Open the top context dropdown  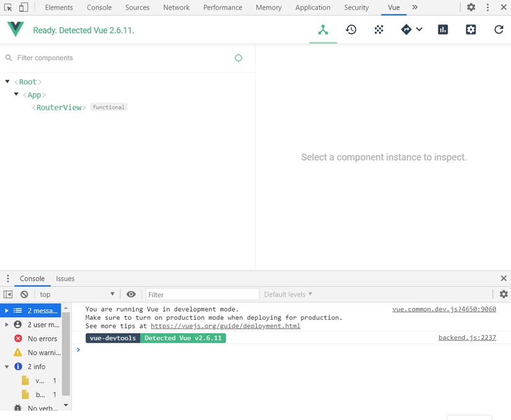(x=77, y=294)
